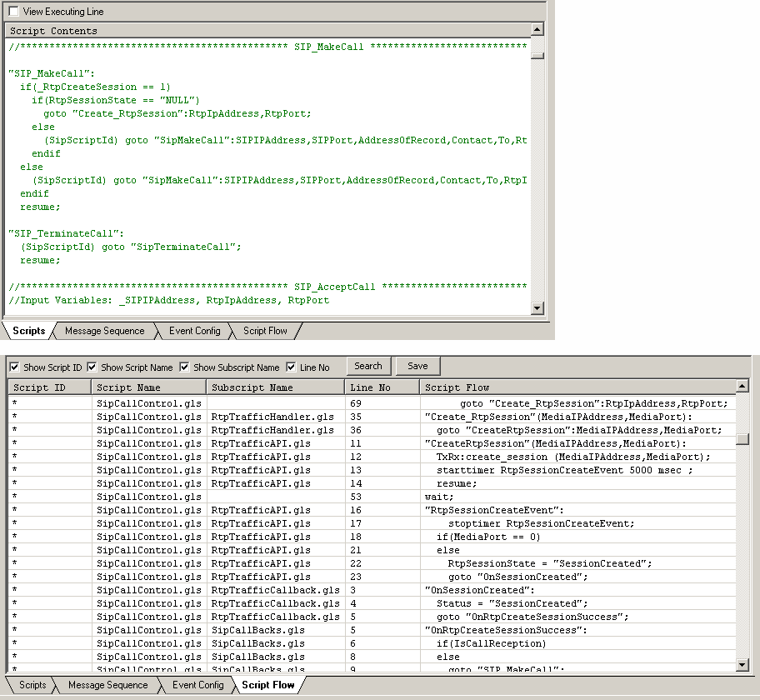Image resolution: width=760 pixels, height=700 pixels.
Task: Toggle the Show Subscript Name checkbox
Action: [184, 367]
